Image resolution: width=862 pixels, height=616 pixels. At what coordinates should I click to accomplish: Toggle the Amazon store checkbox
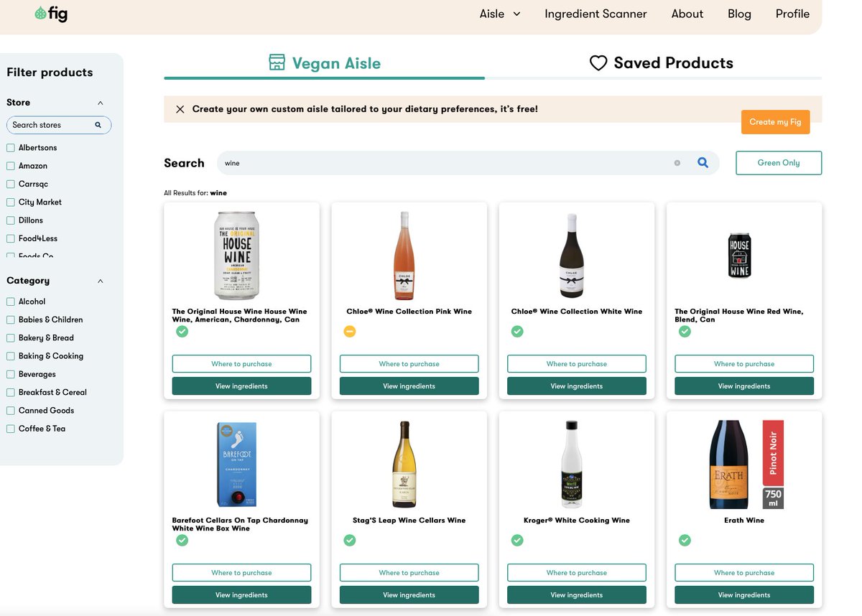pos(11,166)
